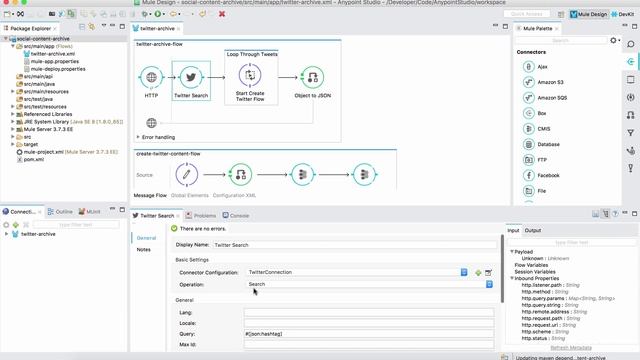Click the Mule Palette search field

(x=561, y=40)
